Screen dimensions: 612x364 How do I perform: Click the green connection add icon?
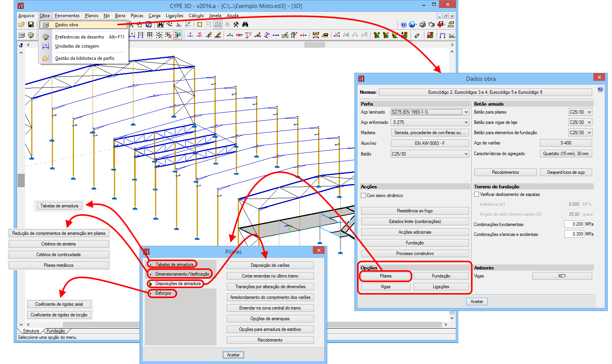377,35
